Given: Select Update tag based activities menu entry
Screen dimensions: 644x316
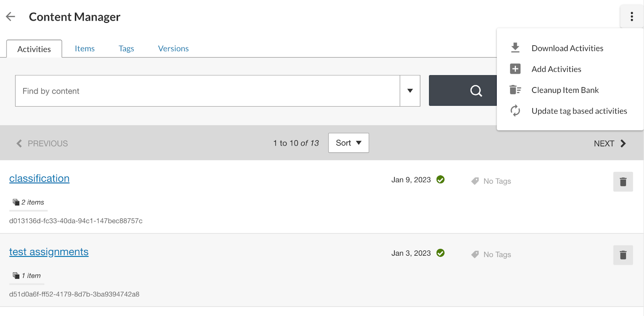Looking at the screenshot, I should point(579,111).
